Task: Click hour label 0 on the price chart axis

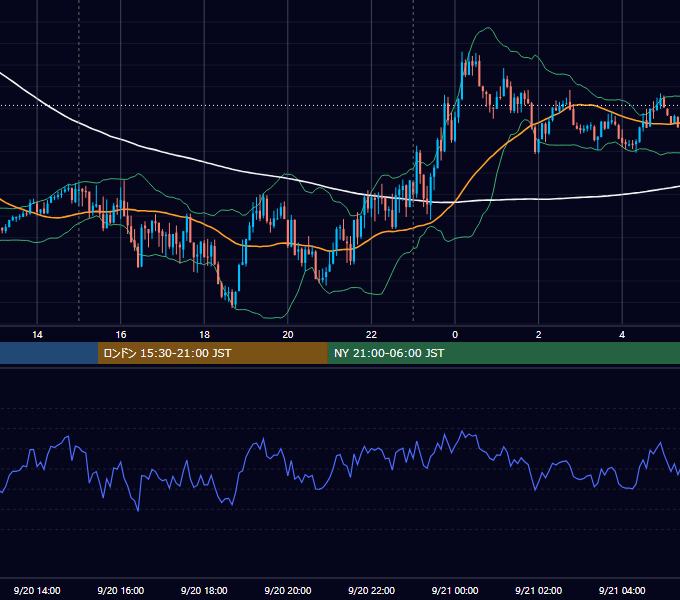Action: (455, 335)
